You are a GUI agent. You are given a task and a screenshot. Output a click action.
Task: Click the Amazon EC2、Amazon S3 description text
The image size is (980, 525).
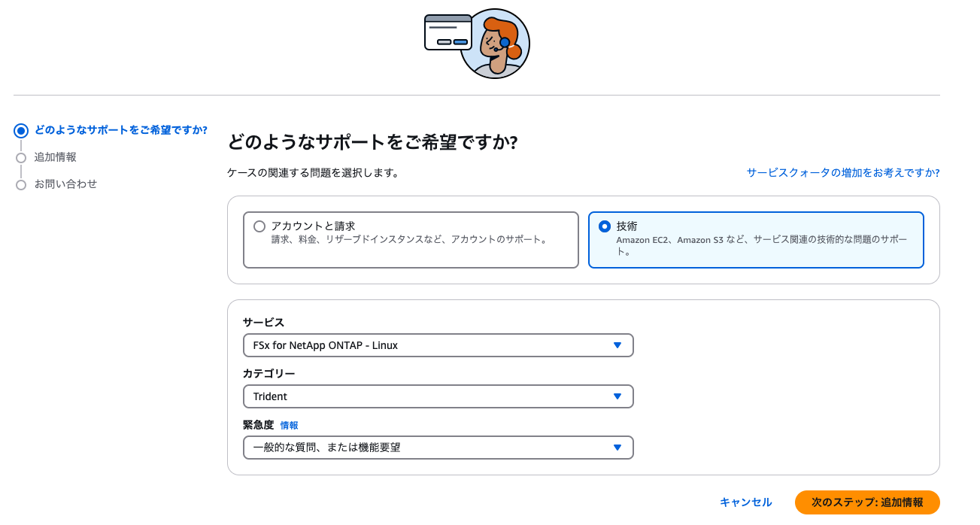point(762,245)
